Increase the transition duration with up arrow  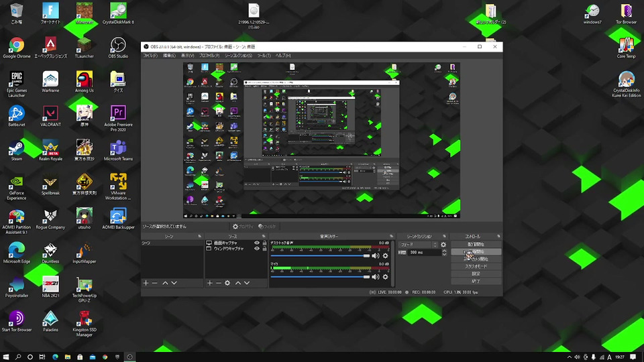pyautogui.click(x=444, y=251)
